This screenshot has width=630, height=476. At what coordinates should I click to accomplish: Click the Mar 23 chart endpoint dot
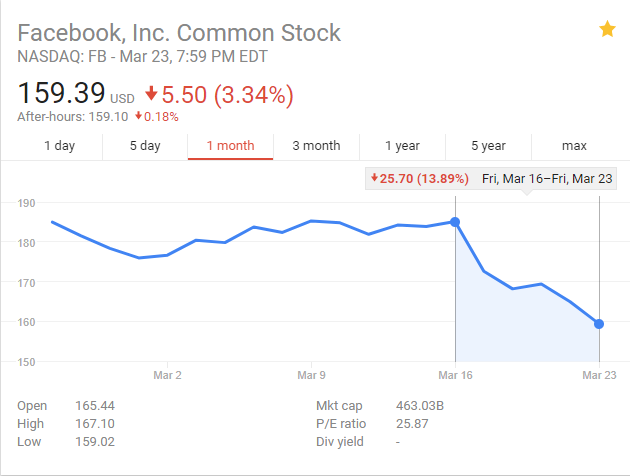(x=599, y=323)
